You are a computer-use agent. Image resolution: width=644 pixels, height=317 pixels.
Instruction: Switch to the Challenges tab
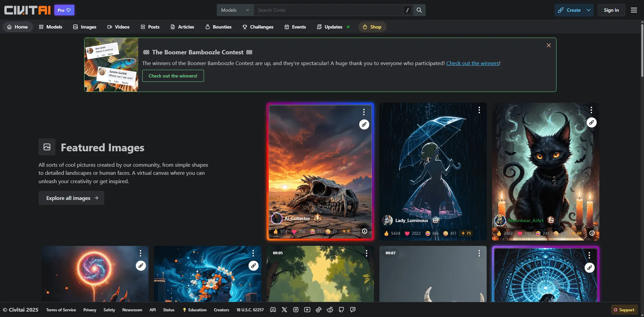[258, 27]
